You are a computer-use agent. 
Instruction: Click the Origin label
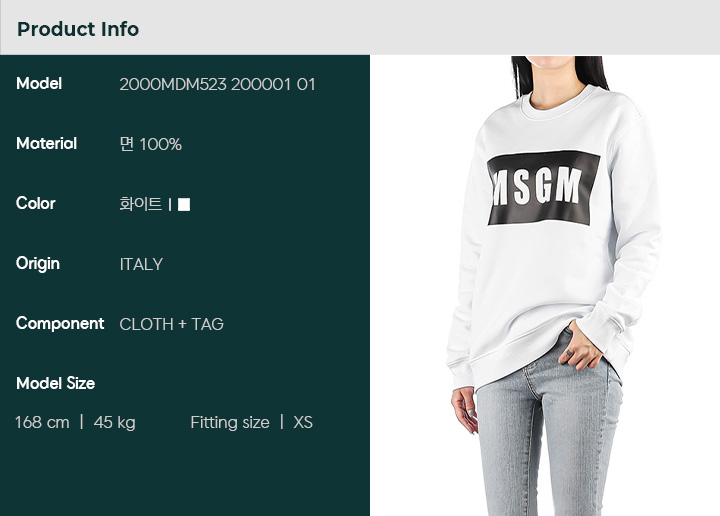[38, 264]
